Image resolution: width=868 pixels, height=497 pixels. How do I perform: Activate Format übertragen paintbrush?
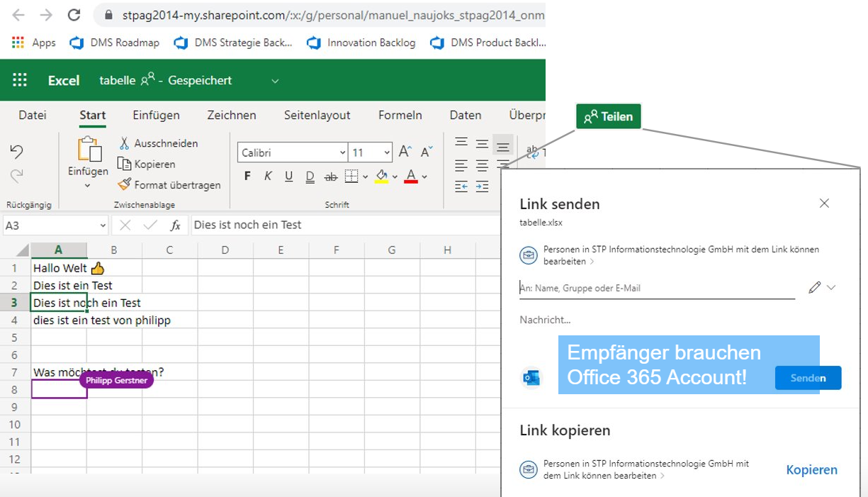click(x=169, y=184)
